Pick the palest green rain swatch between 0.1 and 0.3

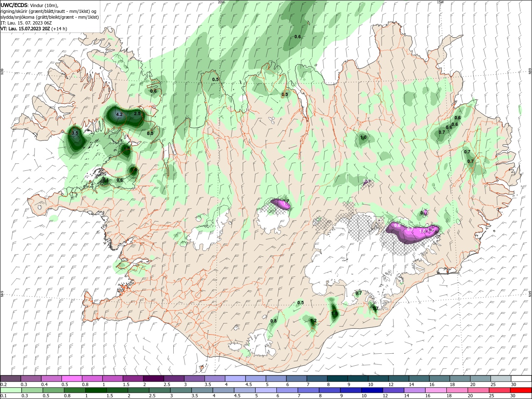[10, 390]
